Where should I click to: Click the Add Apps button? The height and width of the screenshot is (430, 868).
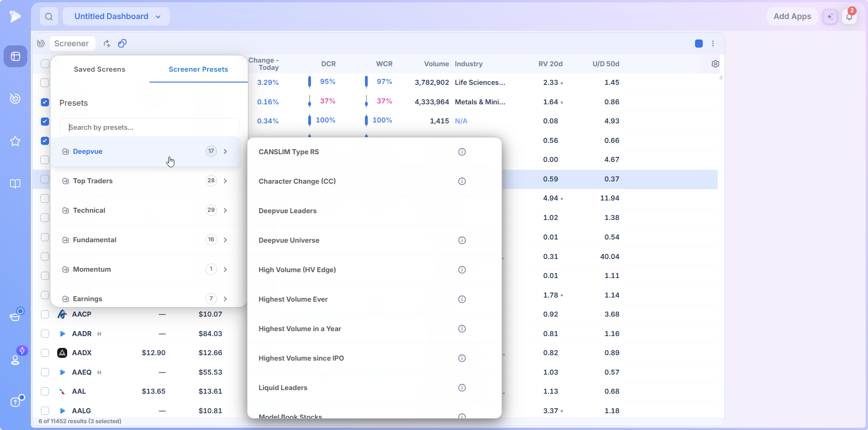pyautogui.click(x=792, y=16)
